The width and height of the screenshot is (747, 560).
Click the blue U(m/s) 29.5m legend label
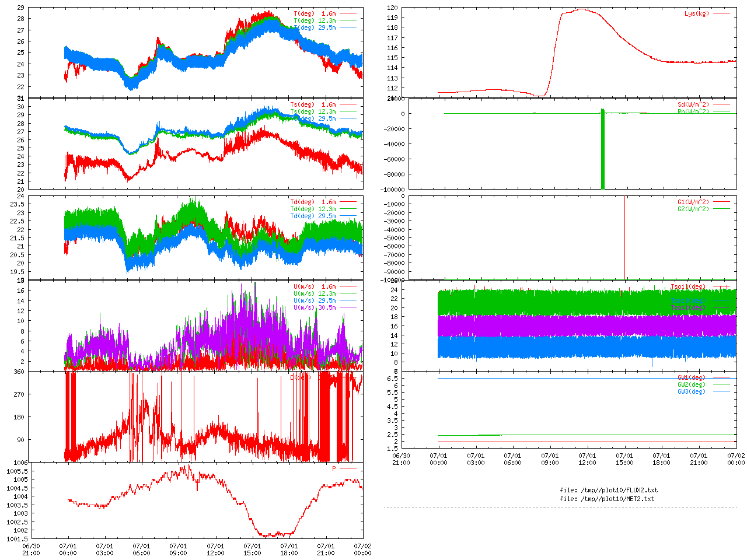click(x=315, y=301)
